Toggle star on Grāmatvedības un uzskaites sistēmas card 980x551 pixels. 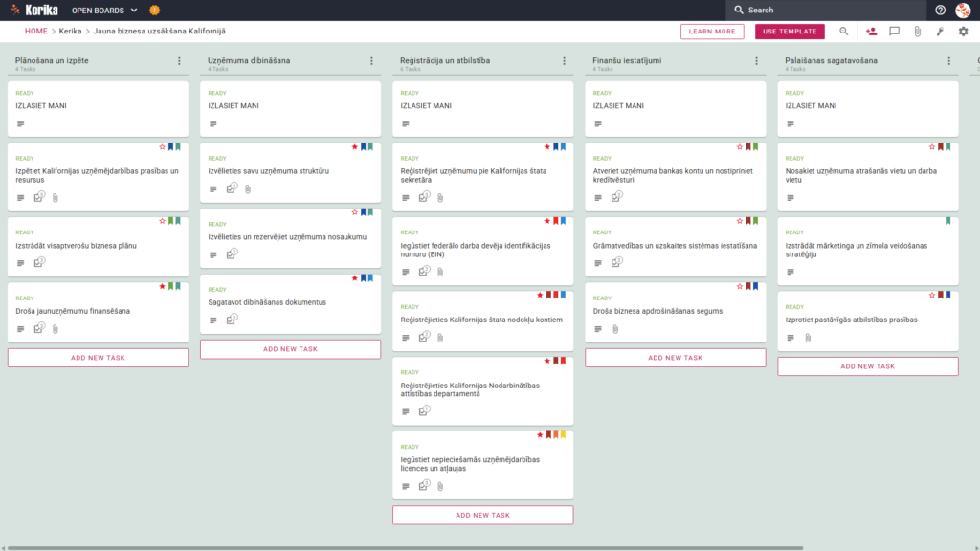740,221
